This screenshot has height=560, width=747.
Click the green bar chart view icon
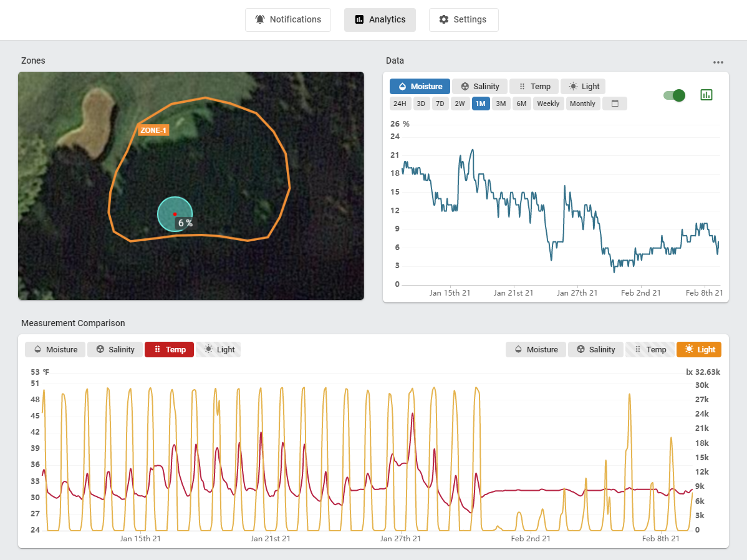706,95
